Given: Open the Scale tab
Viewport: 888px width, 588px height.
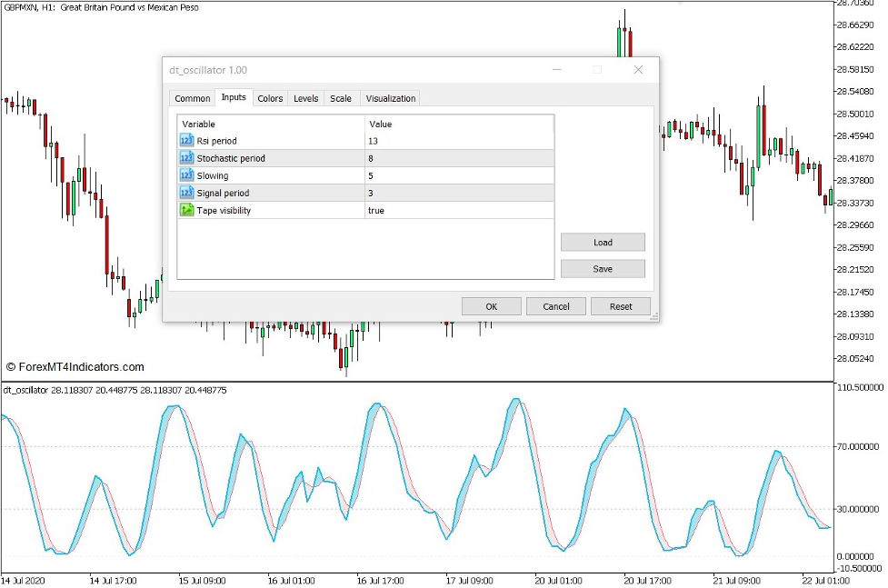Looking at the screenshot, I should click(x=340, y=98).
